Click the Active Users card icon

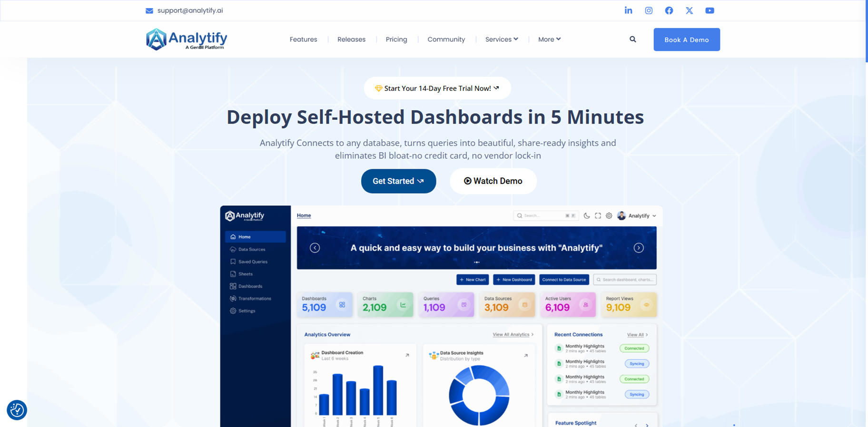click(586, 305)
